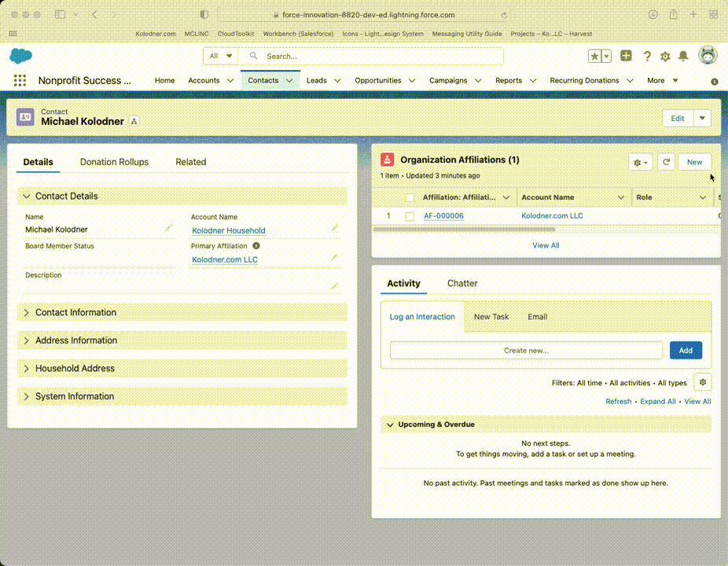Edit Primary Affiliation pencil icon
The width and height of the screenshot is (728, 566).
point(334,257)
